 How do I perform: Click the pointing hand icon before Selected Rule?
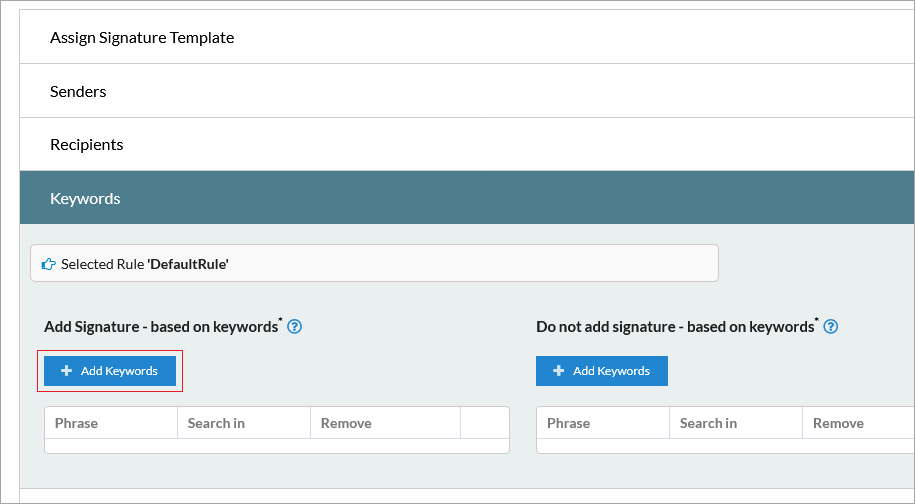[x=48, y=264]
